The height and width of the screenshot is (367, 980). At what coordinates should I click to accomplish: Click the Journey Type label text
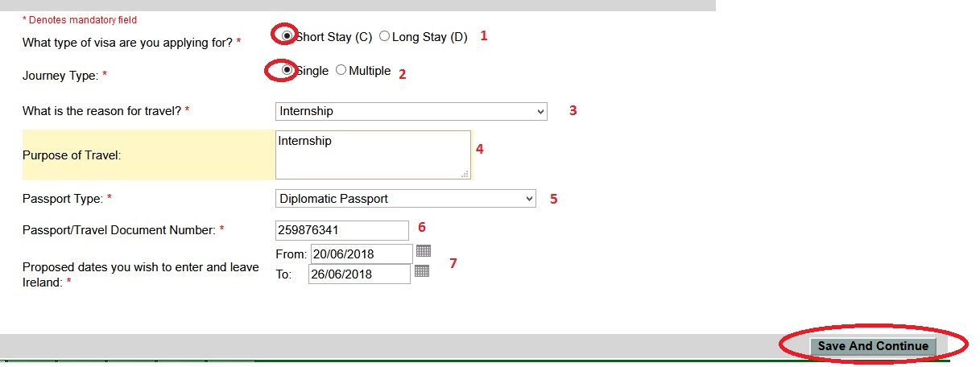coord(60,75)
